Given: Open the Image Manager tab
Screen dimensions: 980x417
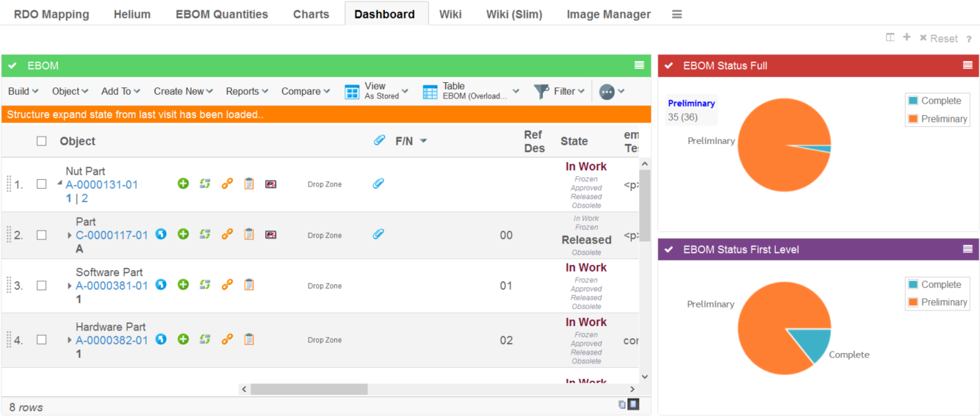Looking at the screenshot, I should click(608, 14).
